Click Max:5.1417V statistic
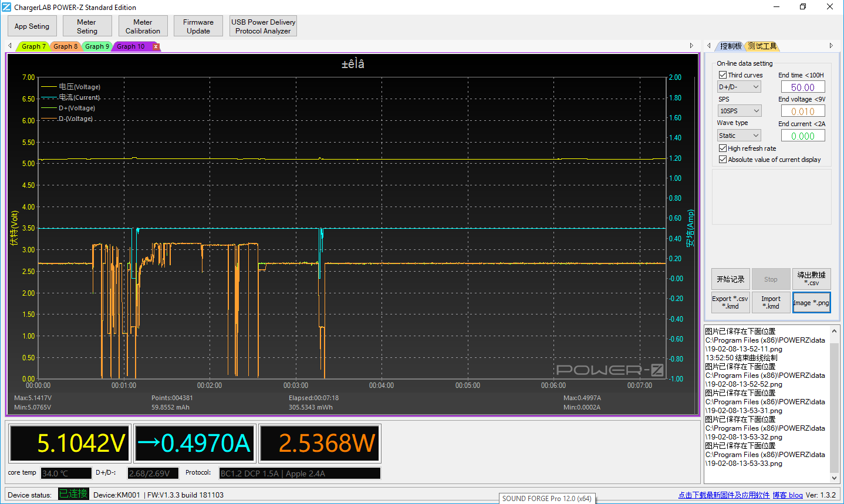This screenshot has width=844, height=504. click(33, 398)
